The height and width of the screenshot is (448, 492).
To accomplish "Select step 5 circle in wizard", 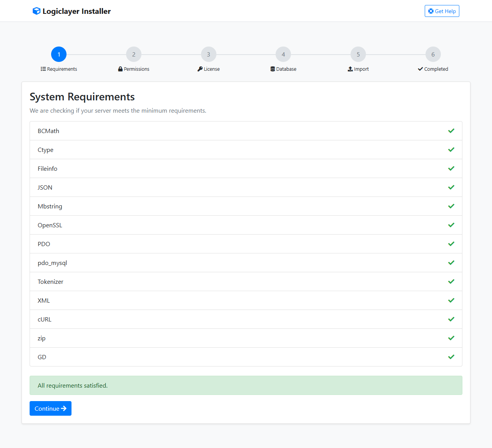I will pos(358,54).
